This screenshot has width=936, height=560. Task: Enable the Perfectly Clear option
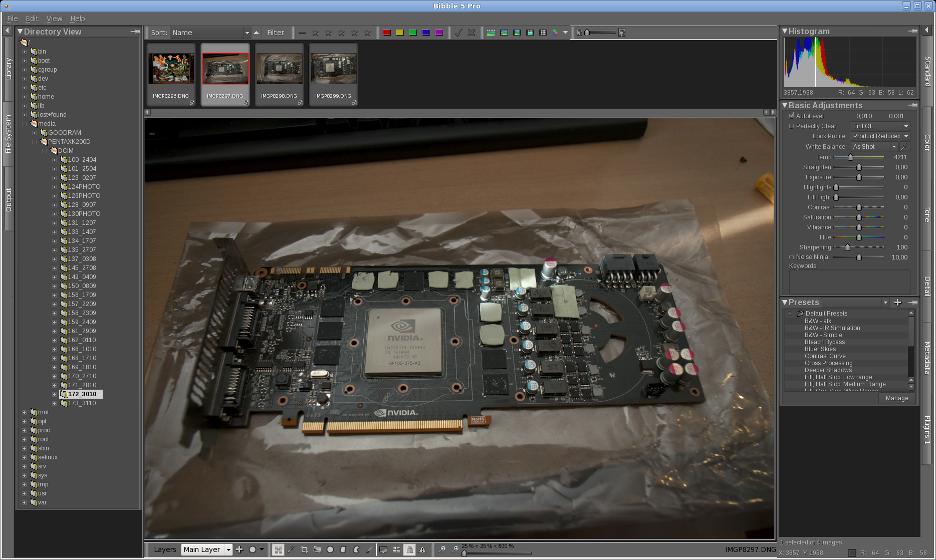coord(792,126)
